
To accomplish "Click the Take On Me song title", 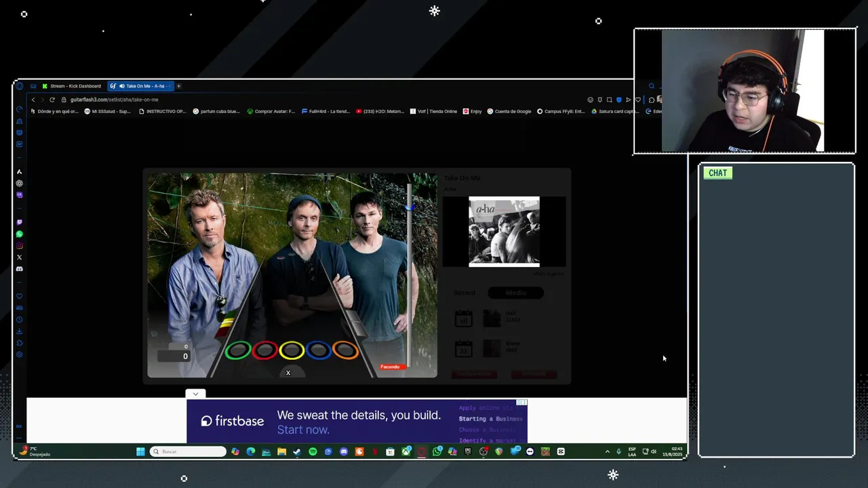I will pyautogui.click(x=462, y=178).
